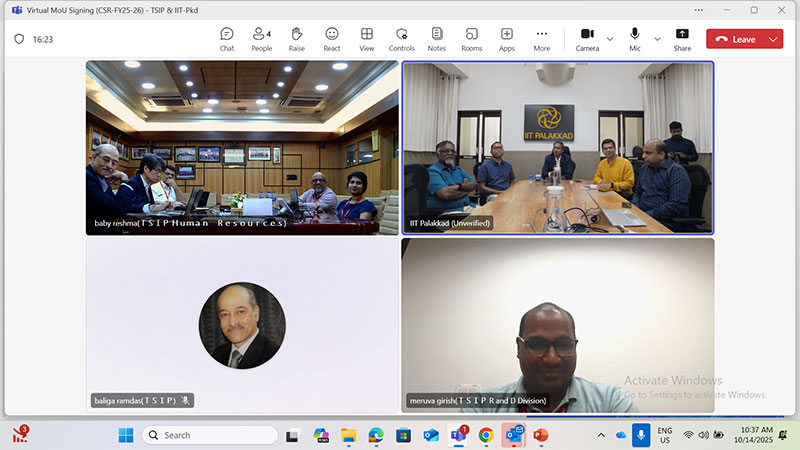Add Apps to the meeting
The image size is (800, 450).
tap(507, 39)
